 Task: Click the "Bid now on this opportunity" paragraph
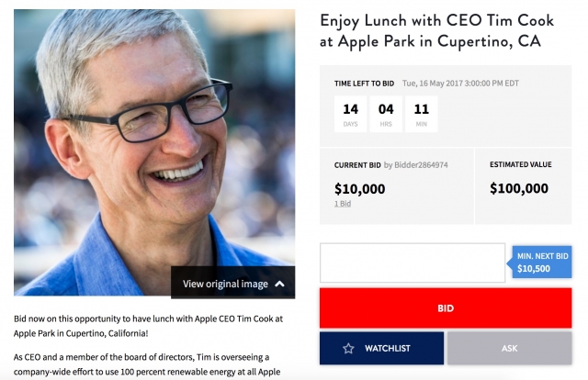[149, 326]
